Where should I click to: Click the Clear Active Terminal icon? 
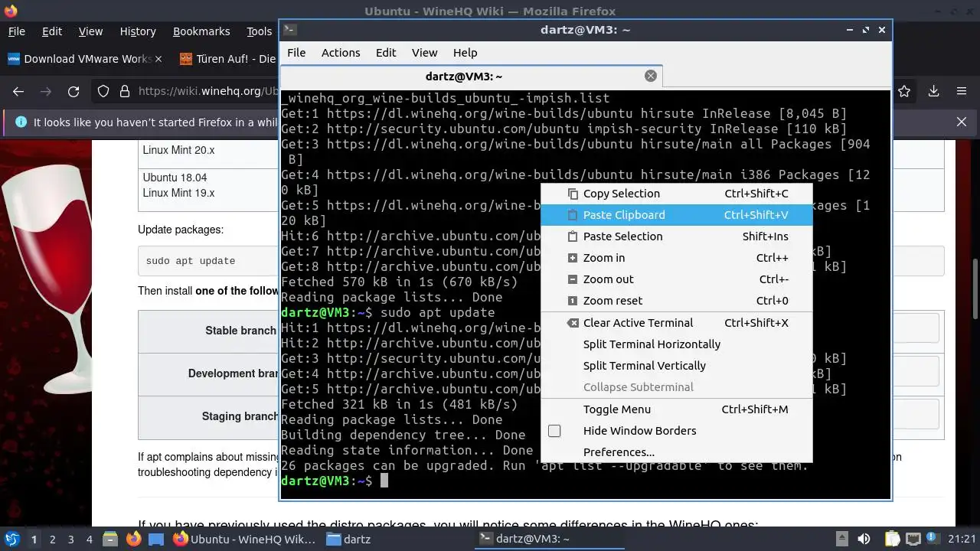tap(572, 323)
